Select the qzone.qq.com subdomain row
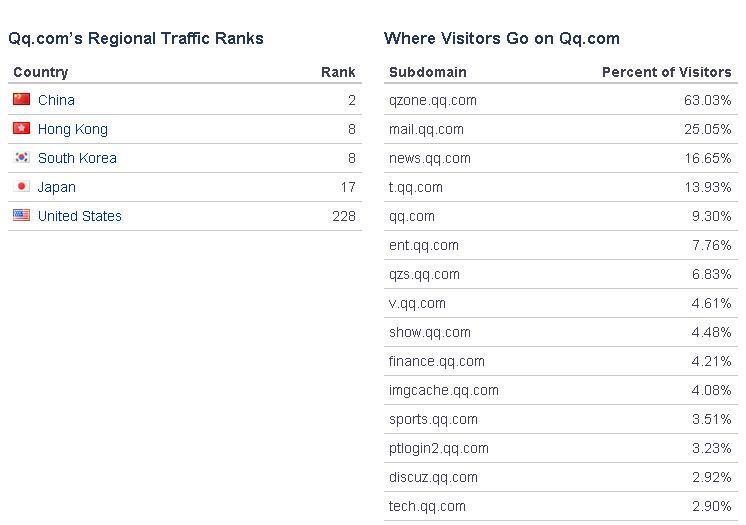Image resolution: width=746 pixels, height=525 pixels. (560, 100)
